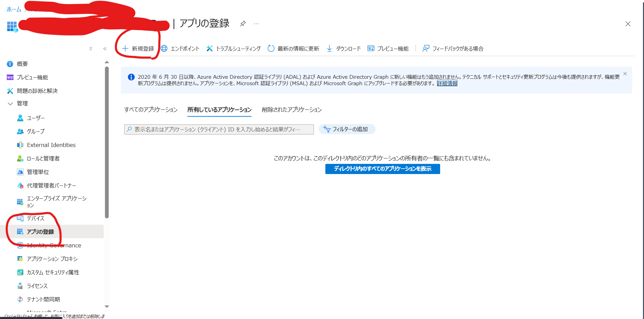Click the ロールと管理者 icon

[x=20, y=158]
